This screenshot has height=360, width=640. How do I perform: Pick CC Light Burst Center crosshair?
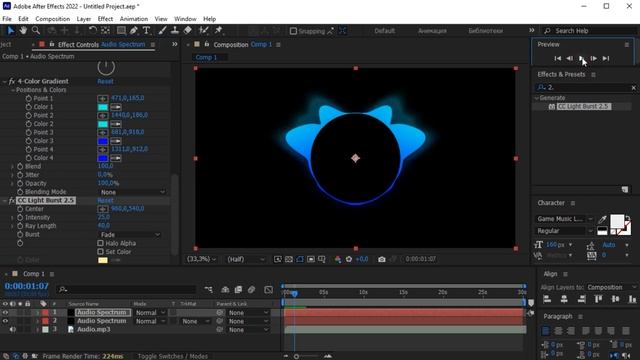tap(102, 209)
